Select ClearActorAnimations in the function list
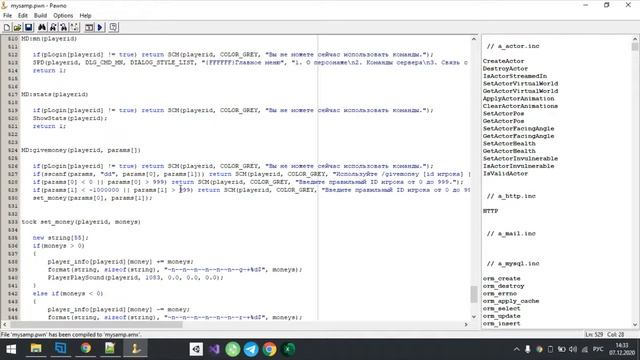This screenshot has width=640, height=360. click(x=520, y=106)
